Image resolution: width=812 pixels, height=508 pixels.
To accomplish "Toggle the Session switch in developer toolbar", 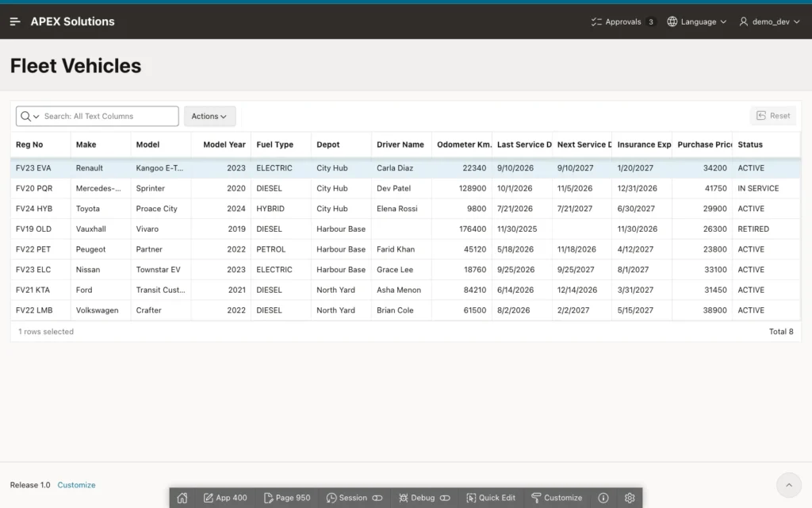I will click(x=377, y=498).
